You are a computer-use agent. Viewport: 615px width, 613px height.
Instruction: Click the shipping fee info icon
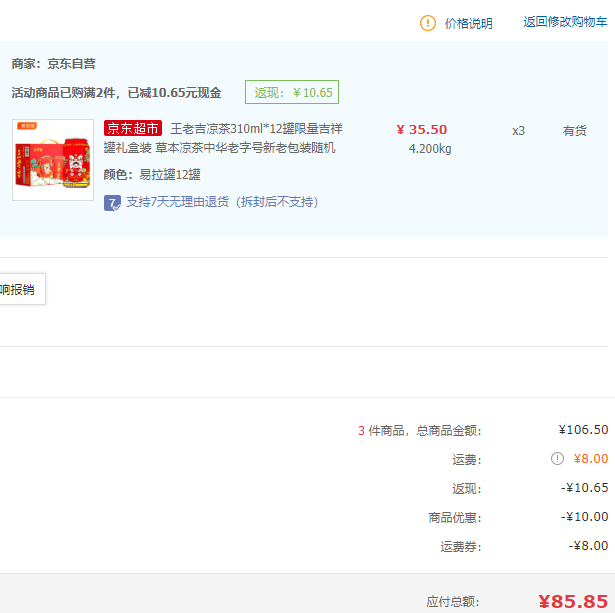pyautogui.click(x=557, y=458)
